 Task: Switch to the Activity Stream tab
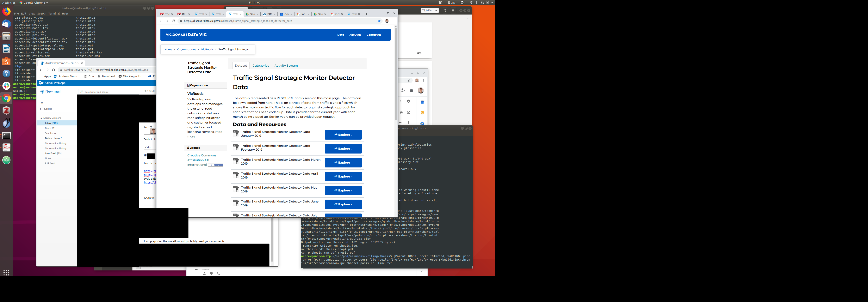click(286, 66)
